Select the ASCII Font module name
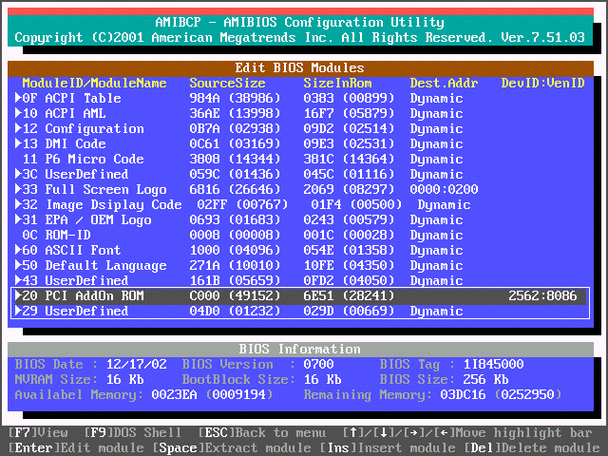This screenshot has width=608, height=456. 83,250
